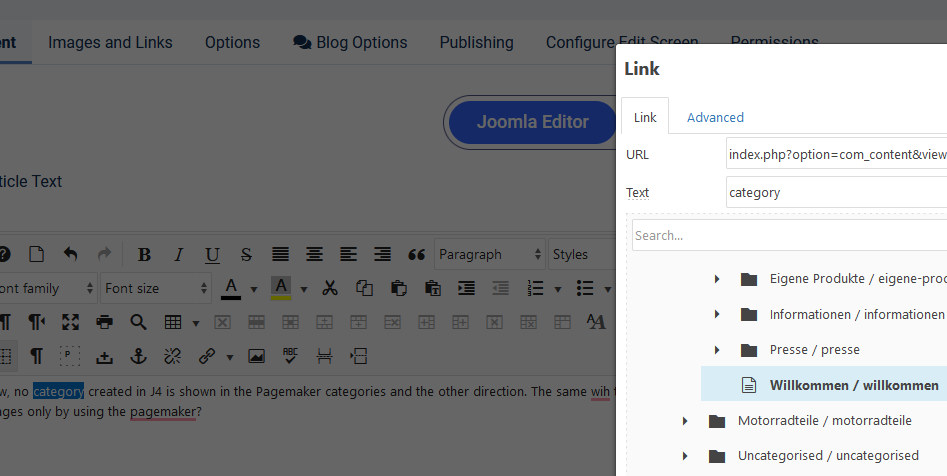Apply the yellow background color swatch
The height and width of the screenshot is (476, 947).
tap(281, 289)
